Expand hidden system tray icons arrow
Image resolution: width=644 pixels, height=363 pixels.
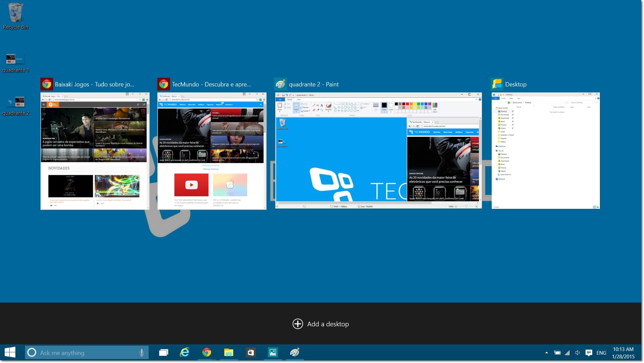[546, 353]
